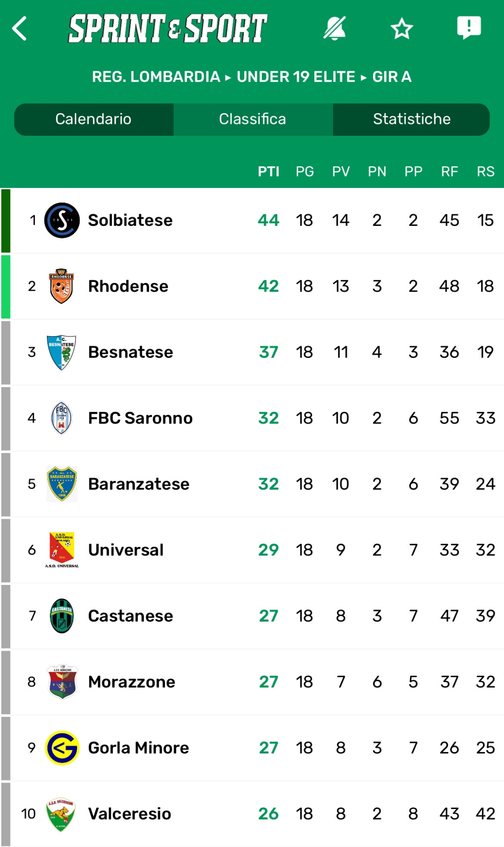Open the Statistiche tab

pyautogui.click(x=411, y=119)
